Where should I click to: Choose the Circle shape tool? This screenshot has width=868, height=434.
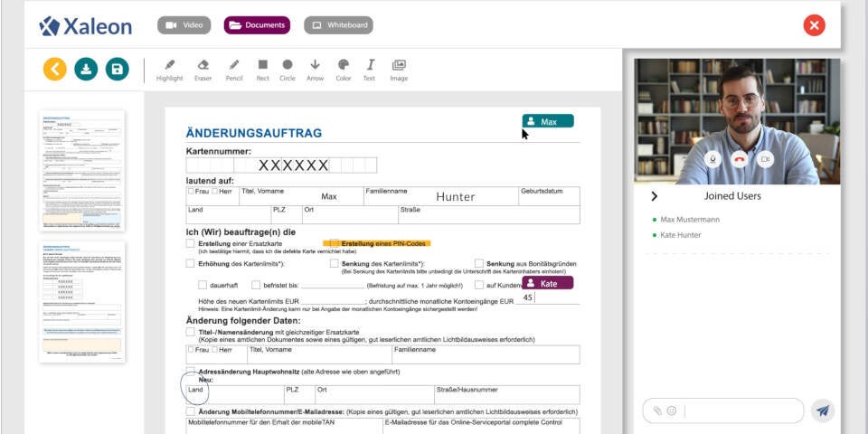click(288, 71)
